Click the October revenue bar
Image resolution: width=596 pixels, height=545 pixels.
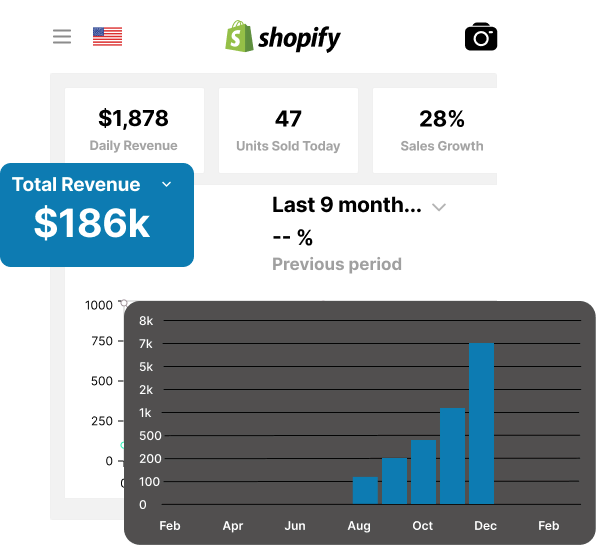click(x=423, y=472)
